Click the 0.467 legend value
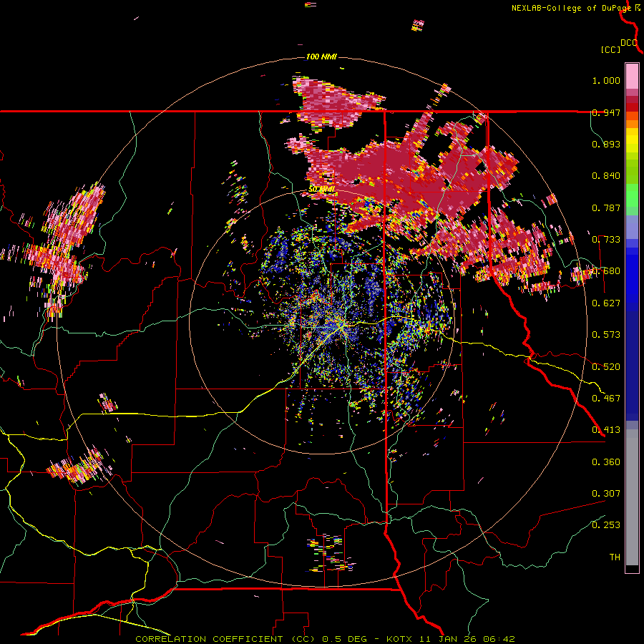 tap(606, 399)
